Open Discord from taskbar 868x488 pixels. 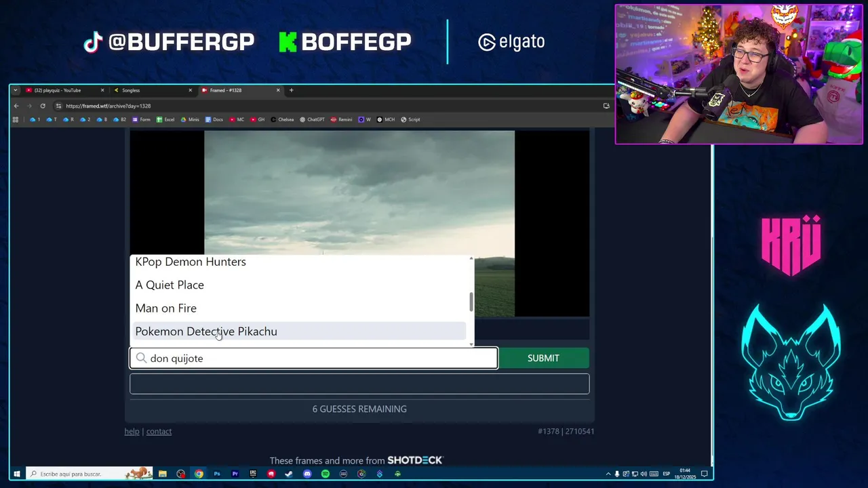point(307,474)
